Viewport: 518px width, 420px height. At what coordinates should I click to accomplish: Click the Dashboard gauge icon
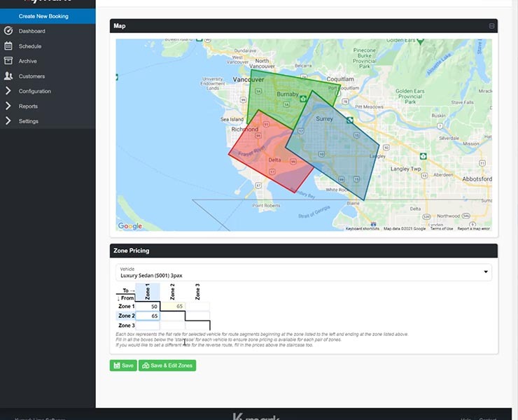pyautogui.click(x=8, y=31)
